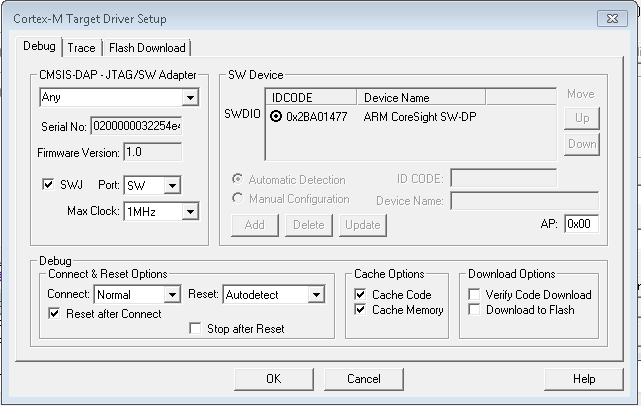Expand the Reset Autodetect dropdown
The image size is (641, 406).
pyautogui.click(x=274, y=294)
